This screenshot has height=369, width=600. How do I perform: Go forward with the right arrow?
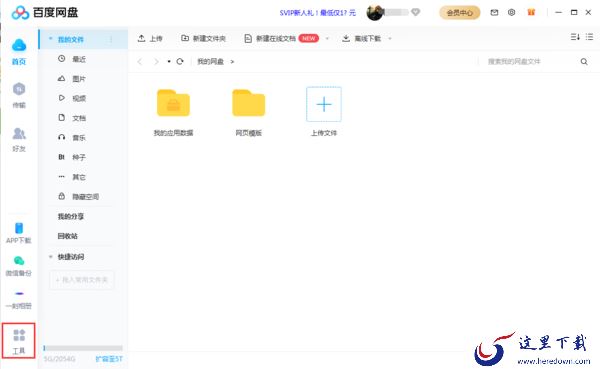click(x=156, y=62)
